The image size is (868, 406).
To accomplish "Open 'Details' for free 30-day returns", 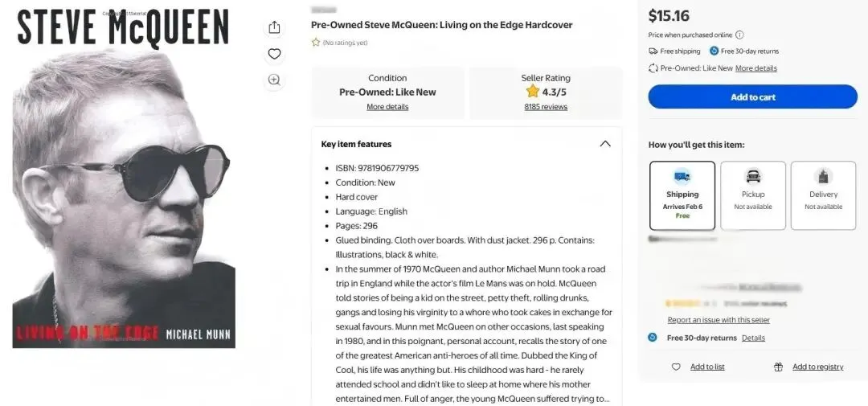I will coord(753,338).
